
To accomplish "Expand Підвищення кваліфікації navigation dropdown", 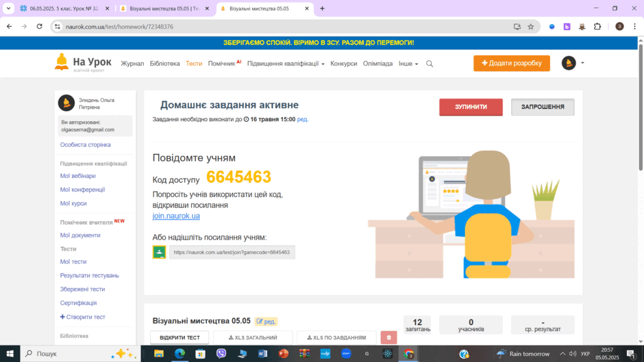I will click(x=286, y=64).
